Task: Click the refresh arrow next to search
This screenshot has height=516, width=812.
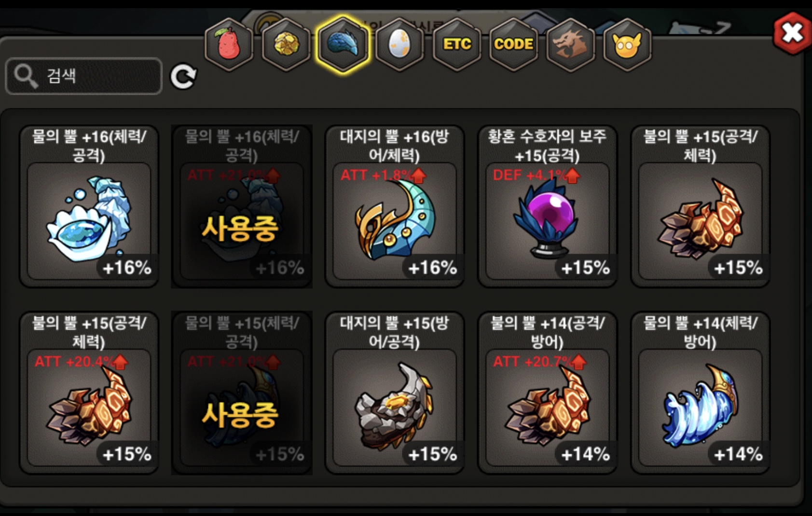Action: coord(183,76)
